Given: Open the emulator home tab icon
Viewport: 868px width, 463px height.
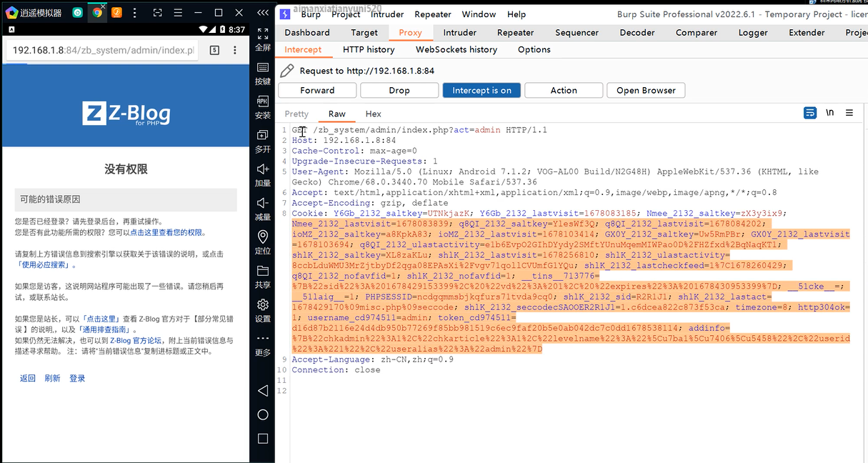Looking at the screenshot, I should click(x=78, y=12).
